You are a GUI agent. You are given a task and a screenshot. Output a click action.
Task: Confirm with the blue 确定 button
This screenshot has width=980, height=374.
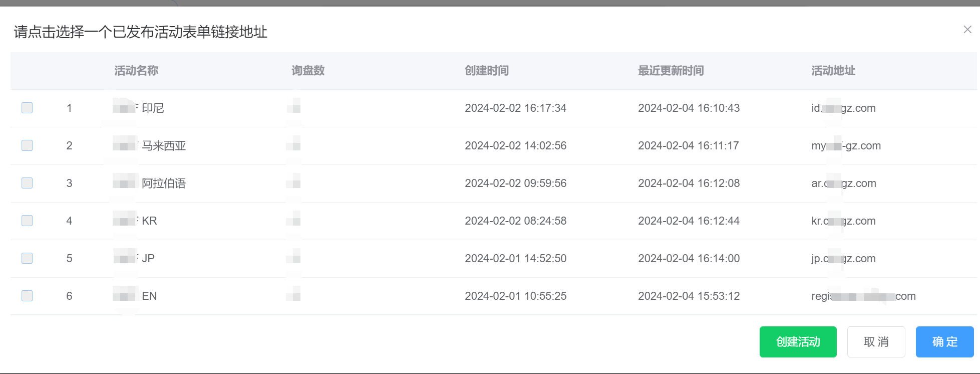pyautogui.click(x=944, y=342)
